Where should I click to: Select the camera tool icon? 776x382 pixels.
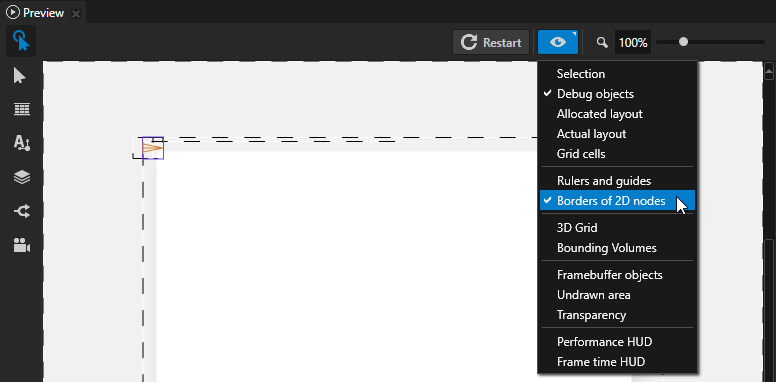click(21, 245)
